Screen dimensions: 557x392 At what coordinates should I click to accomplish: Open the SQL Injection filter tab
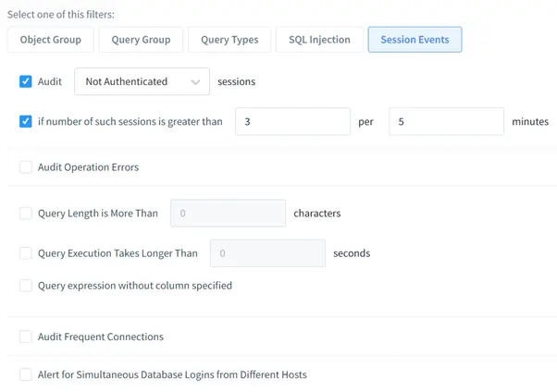319,40
